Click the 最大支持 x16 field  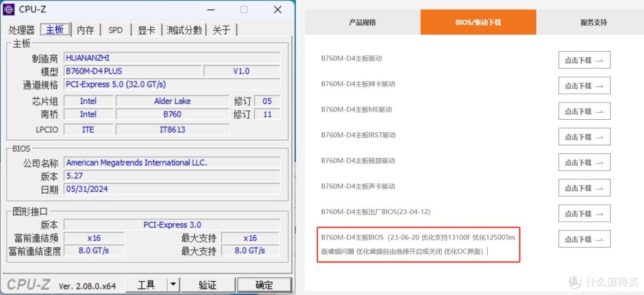[250, 238]
